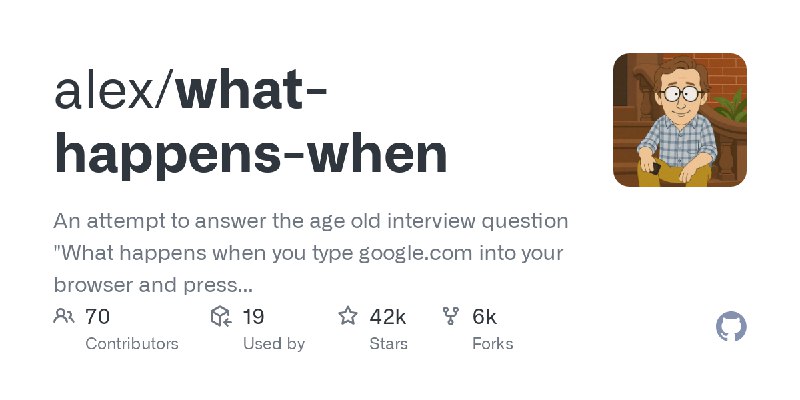The image size is (800, 400).
Task: Click the Stars label
Action: (389, 344)
